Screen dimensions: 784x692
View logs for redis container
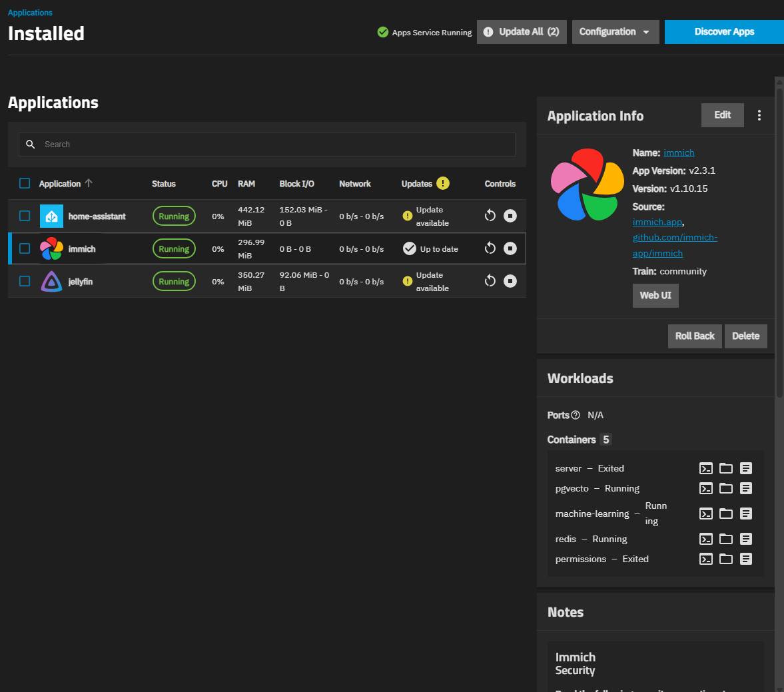pos(746,539)
